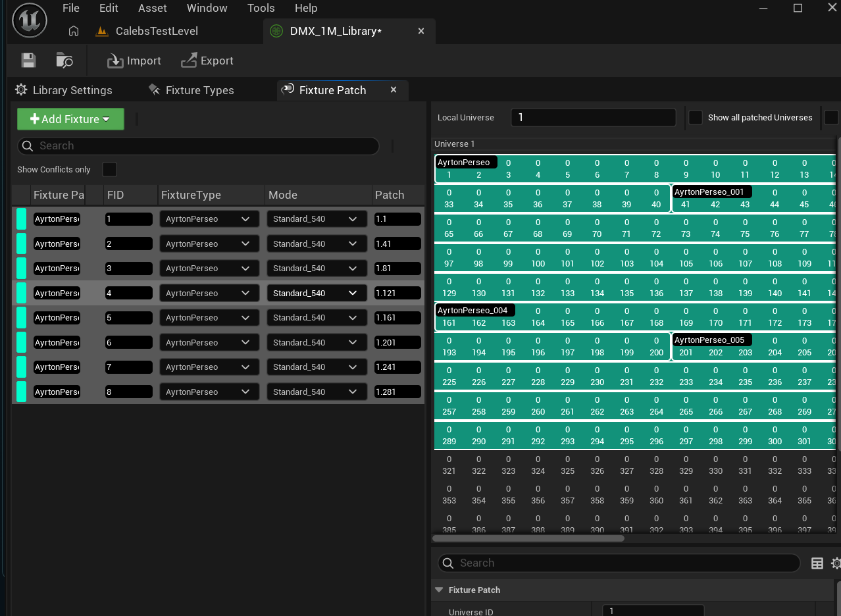The height and width of the screenshot is (616, 841).
Task: Click the Patch field showing 1.281
Action: click(x=397, y=392)
